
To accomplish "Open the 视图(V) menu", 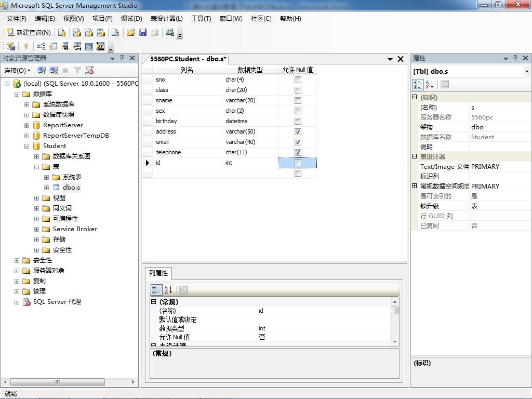I will (73, 19).
